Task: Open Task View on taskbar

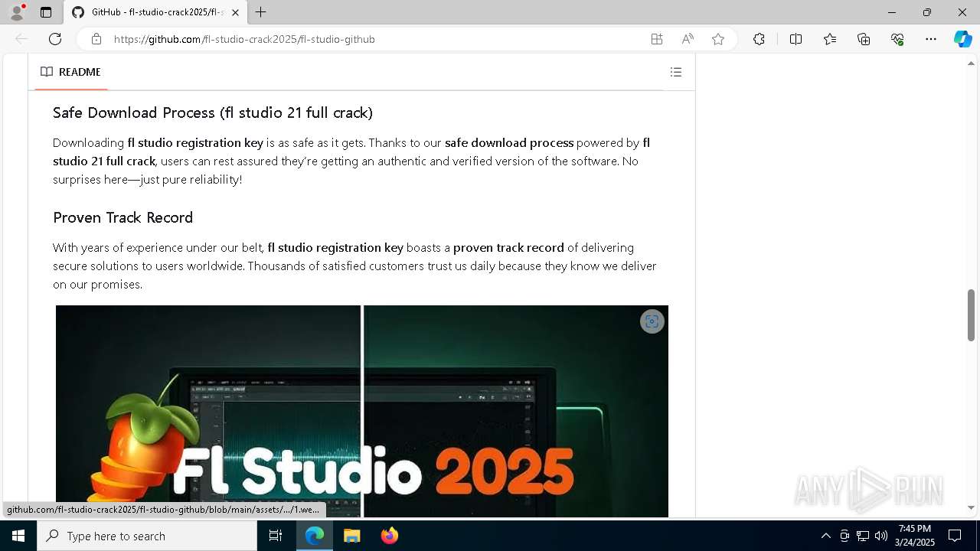Action: (276, 536)
